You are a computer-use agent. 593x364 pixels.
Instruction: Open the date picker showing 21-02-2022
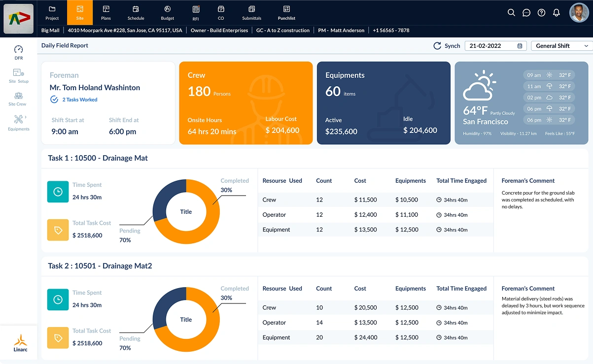click(495, 45)
